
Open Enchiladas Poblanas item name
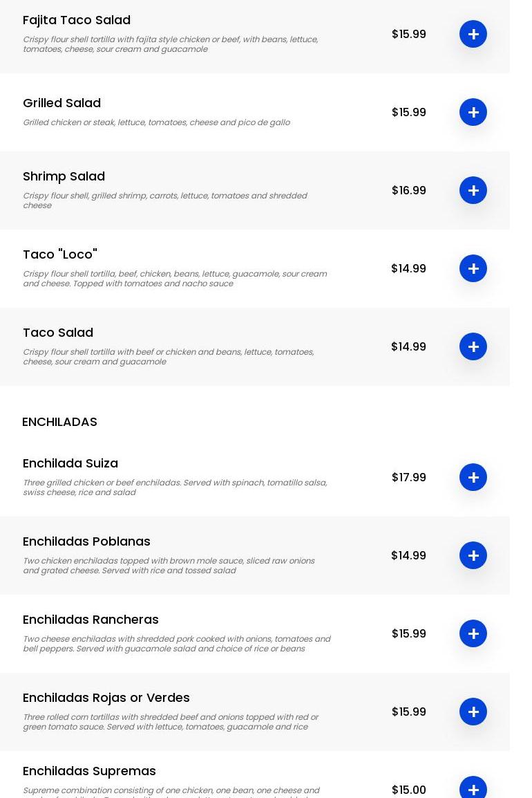pyautogui.click(x=86, y=541)
